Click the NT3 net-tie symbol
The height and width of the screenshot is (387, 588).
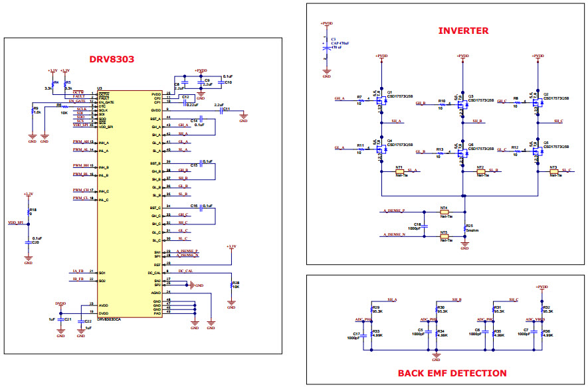pos(554,171)
